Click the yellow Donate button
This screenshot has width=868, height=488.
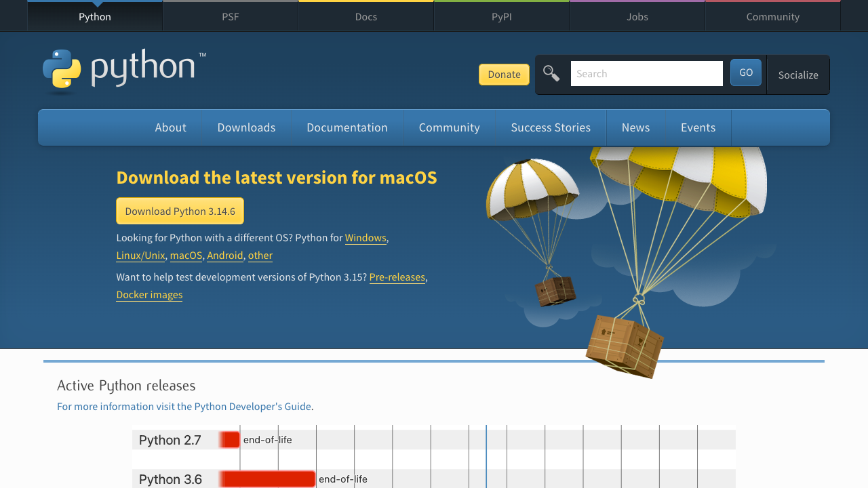coord(504,75)
